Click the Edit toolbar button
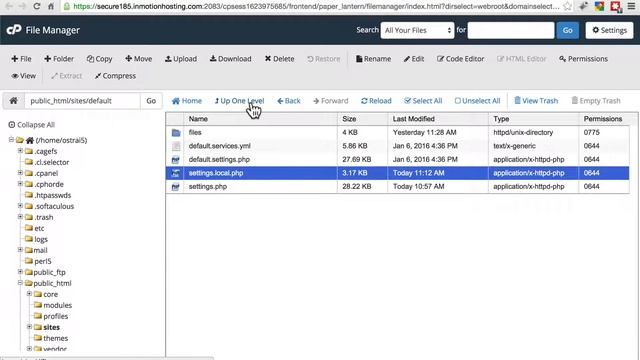Image resolution: width=640 pixels, height=360 pixels. (x=414, y=59)
